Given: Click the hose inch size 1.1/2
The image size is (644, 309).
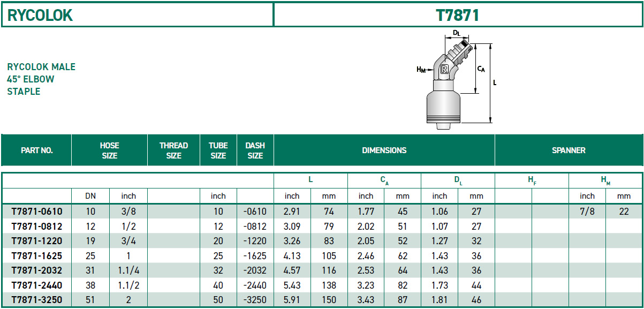Looking at the screenshot, I should pyautogui.click(x=128, y=285).
